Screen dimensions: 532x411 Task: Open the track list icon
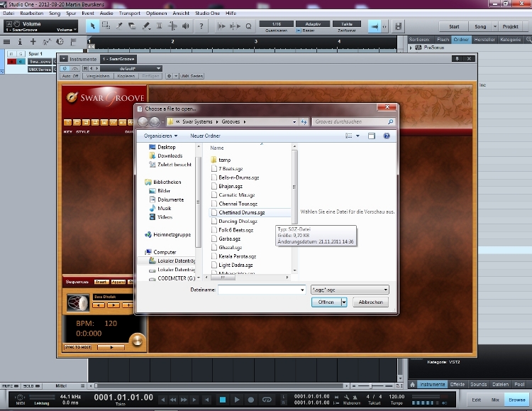click(x=6, y=42)
